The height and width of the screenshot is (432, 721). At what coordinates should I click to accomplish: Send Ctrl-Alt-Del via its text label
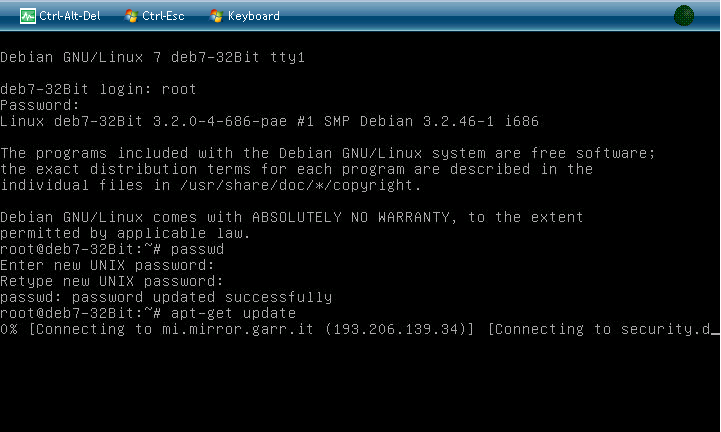click(x=70, y=16)
